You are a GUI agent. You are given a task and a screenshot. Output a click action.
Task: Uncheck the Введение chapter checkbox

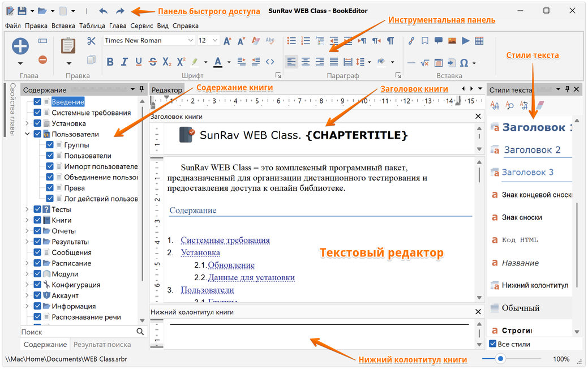pyautogui.click(x=37, y=102)
